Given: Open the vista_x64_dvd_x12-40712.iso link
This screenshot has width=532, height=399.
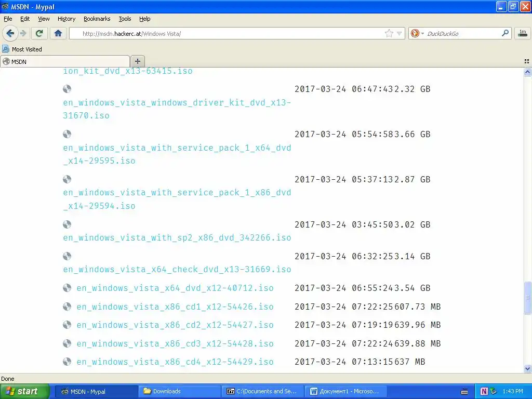Looking at the screenshot, I should [175, 288].
